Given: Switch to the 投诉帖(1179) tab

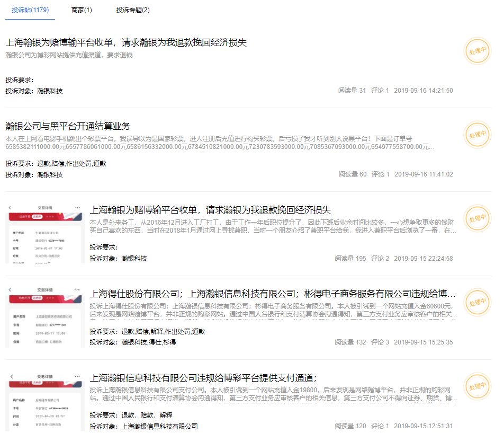Looking at the screenshot, I should [30, 10].
